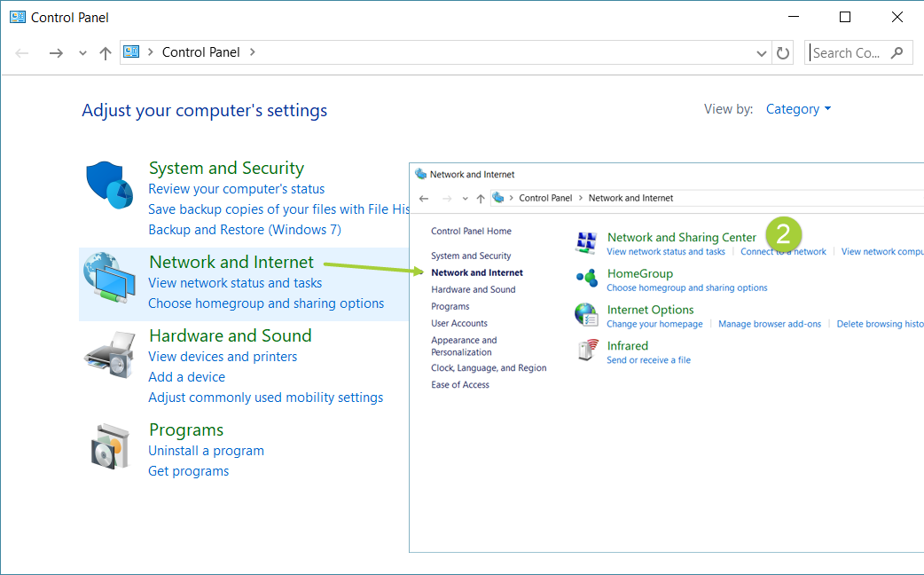Click the Internet Options globe icon
924x575 pixels.
pyautogui.click(x=586, y=315)
